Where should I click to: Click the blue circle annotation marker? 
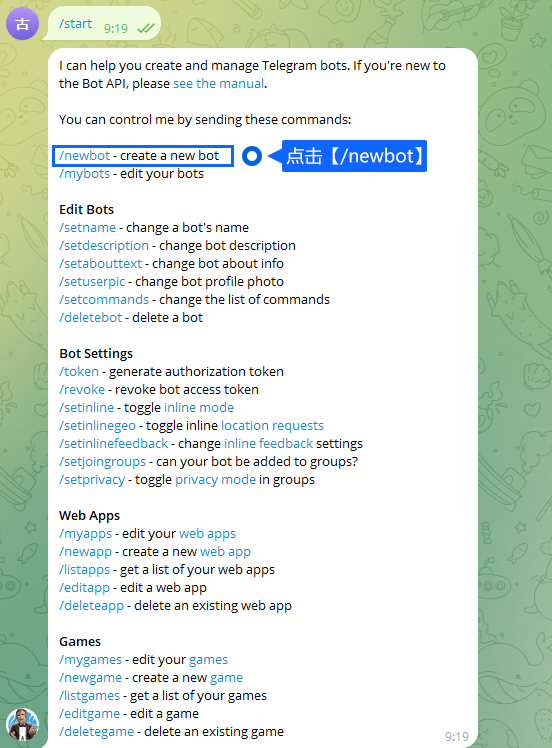(x=252, y=156)
